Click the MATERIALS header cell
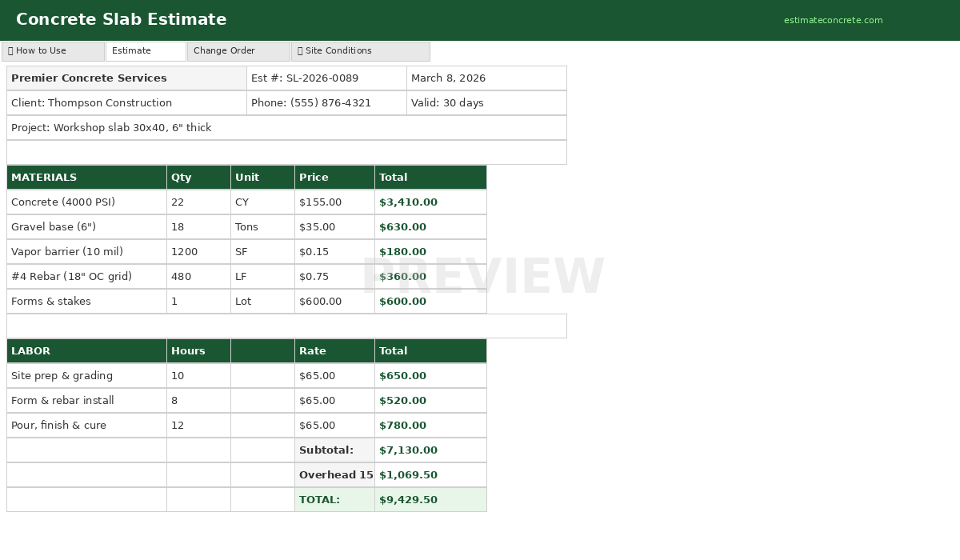The width and height of the screenshot is (960, 560). click(x=86, y=177)
